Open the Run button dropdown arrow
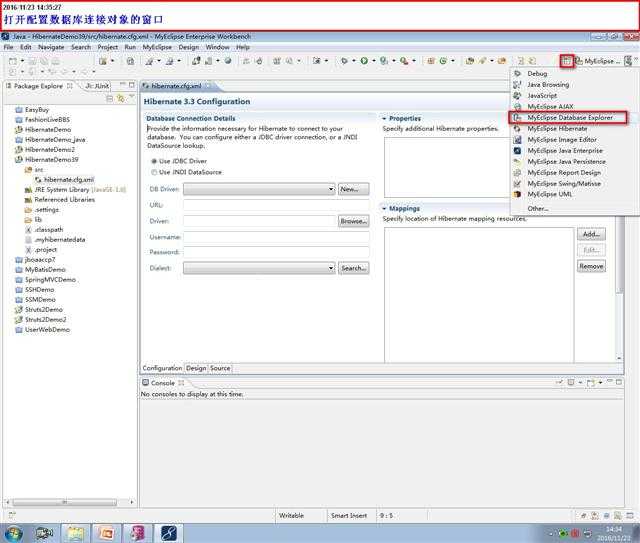Image resolution: width=640 pixels, height=543 pixels. (373, 61)
